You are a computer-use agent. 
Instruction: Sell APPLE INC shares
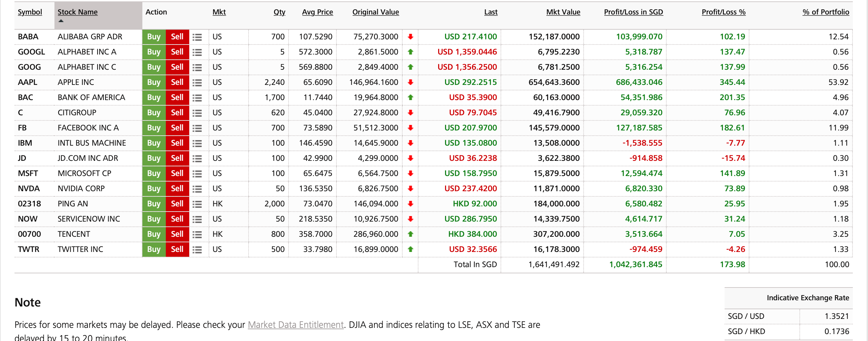(x=177, y=82)
